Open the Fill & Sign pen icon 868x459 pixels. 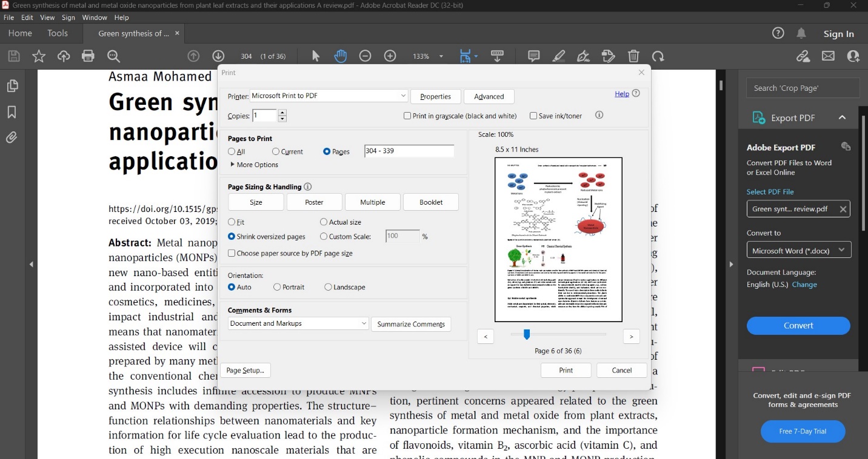tap(584, 56)
